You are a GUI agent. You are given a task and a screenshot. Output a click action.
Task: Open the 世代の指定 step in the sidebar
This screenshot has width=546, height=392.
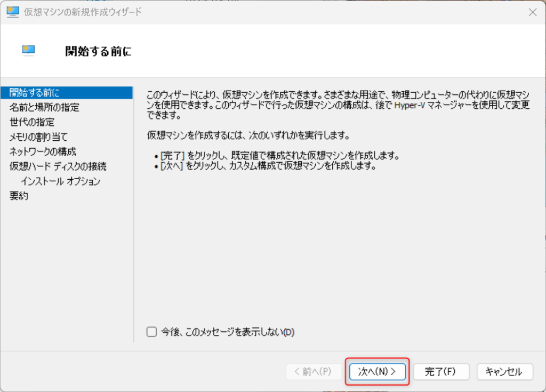(32, 122)
